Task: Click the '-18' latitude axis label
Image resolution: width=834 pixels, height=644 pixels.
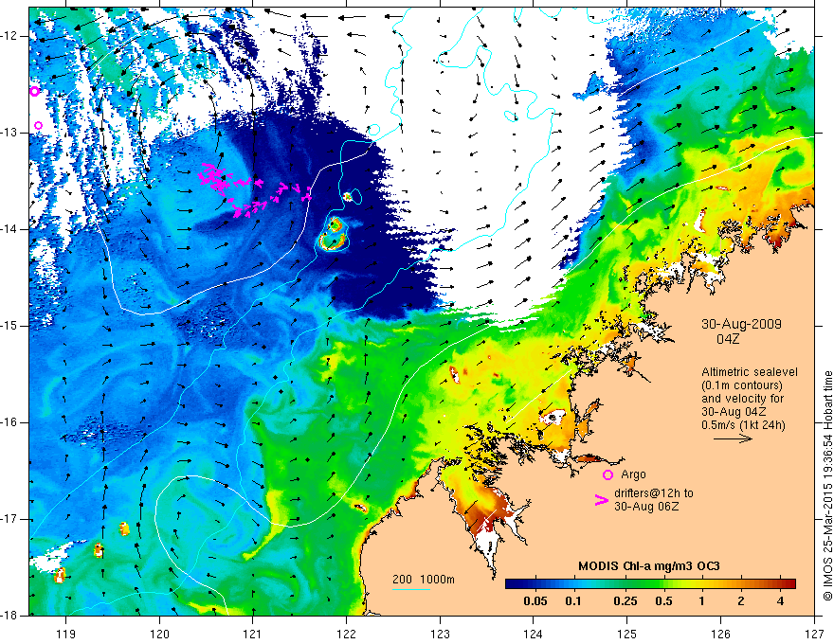Action: tap(10, 616)
